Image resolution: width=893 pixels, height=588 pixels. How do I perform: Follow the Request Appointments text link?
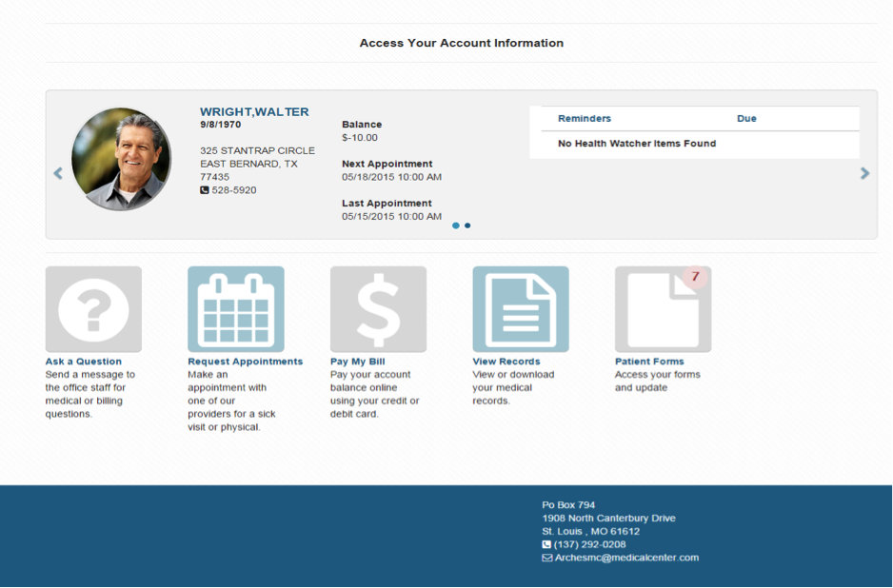(245, 362)
